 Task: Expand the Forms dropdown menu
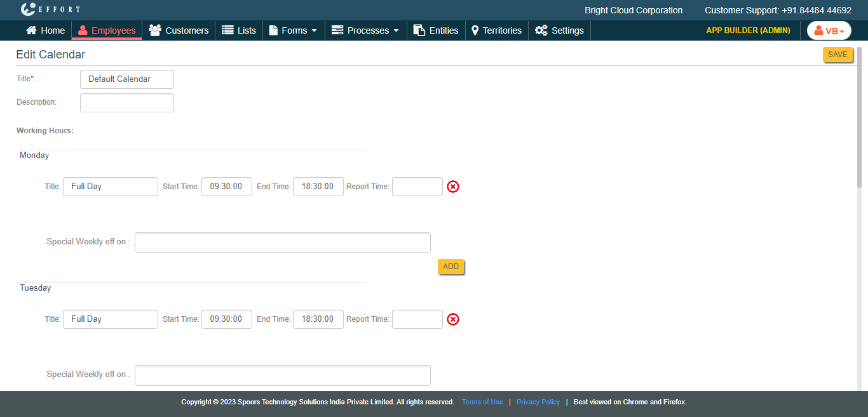coord(293,30)
